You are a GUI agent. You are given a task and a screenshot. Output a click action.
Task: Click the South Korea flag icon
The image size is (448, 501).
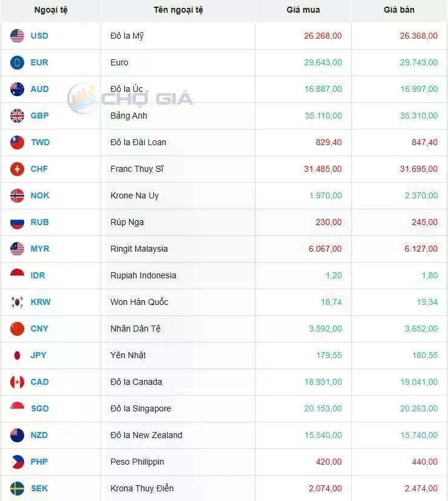pos(18,302)
